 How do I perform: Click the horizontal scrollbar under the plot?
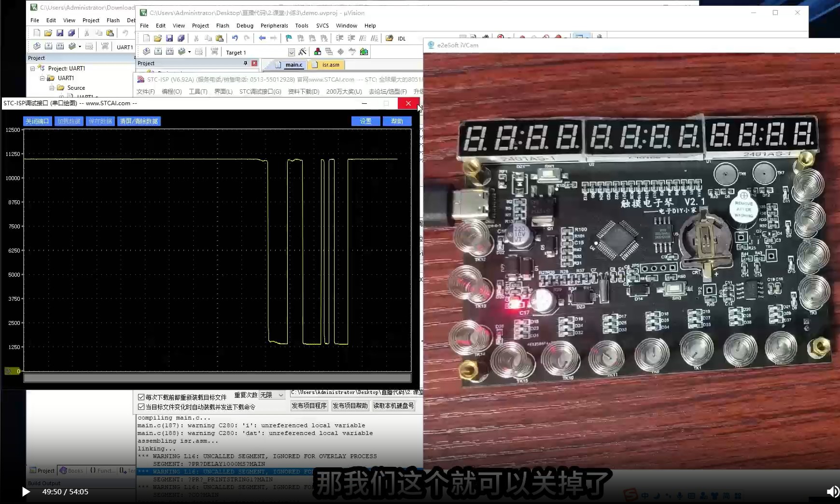point(217,378)
